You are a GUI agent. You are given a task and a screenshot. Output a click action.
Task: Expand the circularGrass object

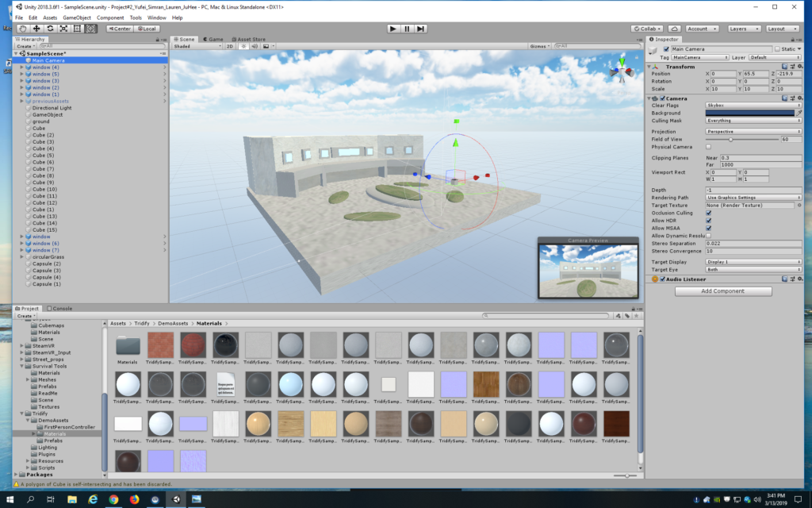(21, 256)
